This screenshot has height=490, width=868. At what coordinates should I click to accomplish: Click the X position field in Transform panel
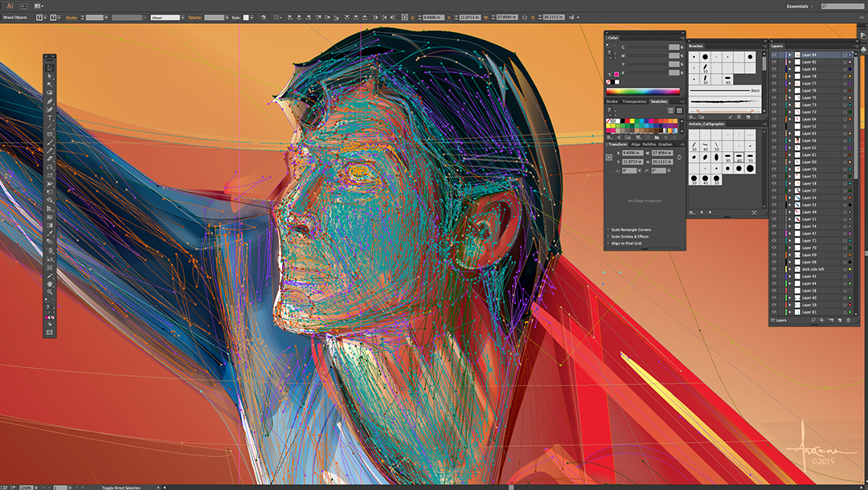tap(633, 153)
